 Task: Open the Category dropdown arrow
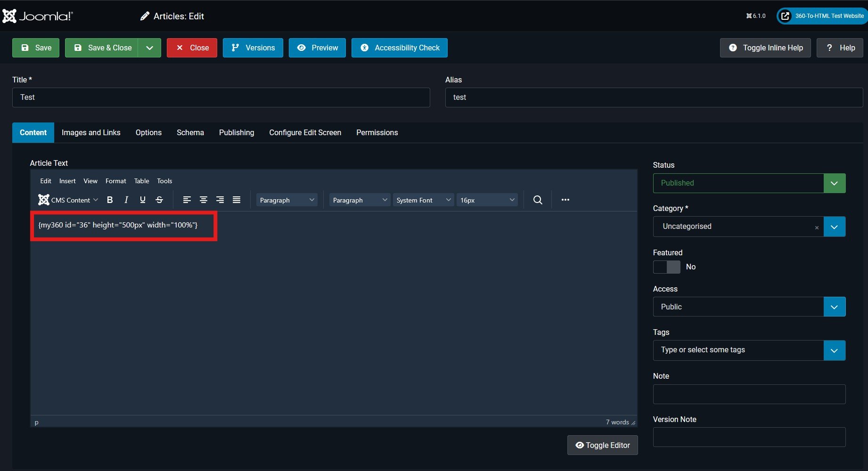[x=835, y=227]
